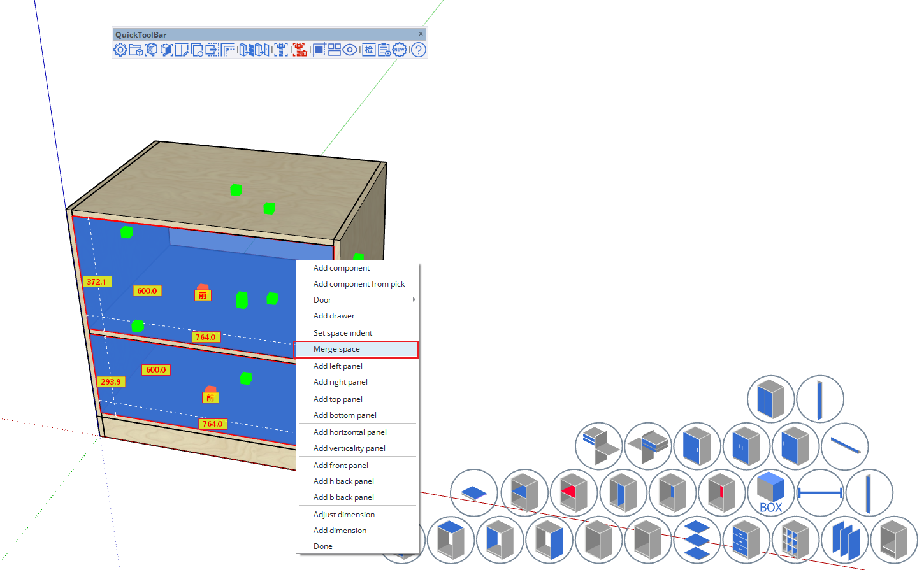Screen dimensions: 924x570
Task: Click the 372.1 dimension label
Action: point(97,281)
